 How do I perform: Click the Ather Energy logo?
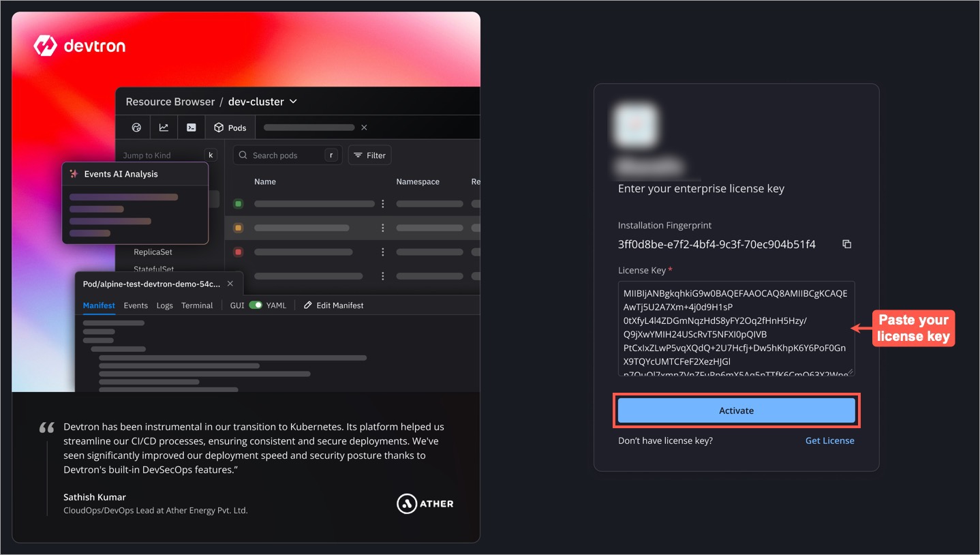click(x=425, y=503)
